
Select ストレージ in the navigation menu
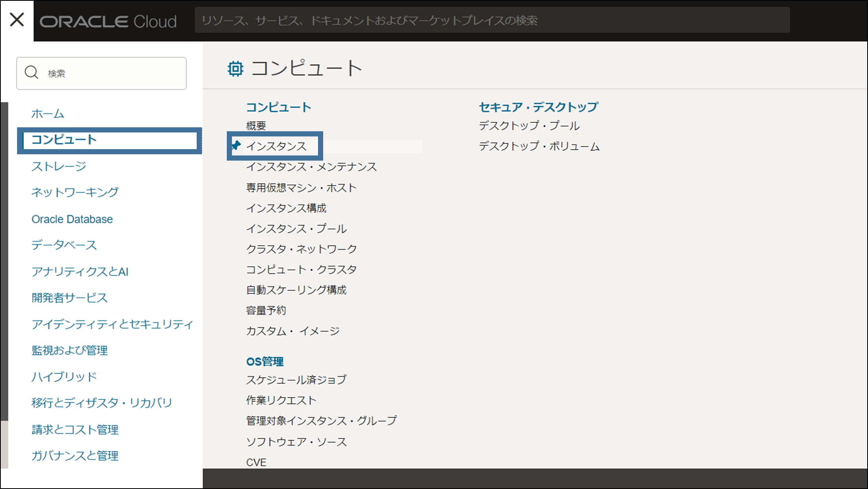(x=59, y=166)
